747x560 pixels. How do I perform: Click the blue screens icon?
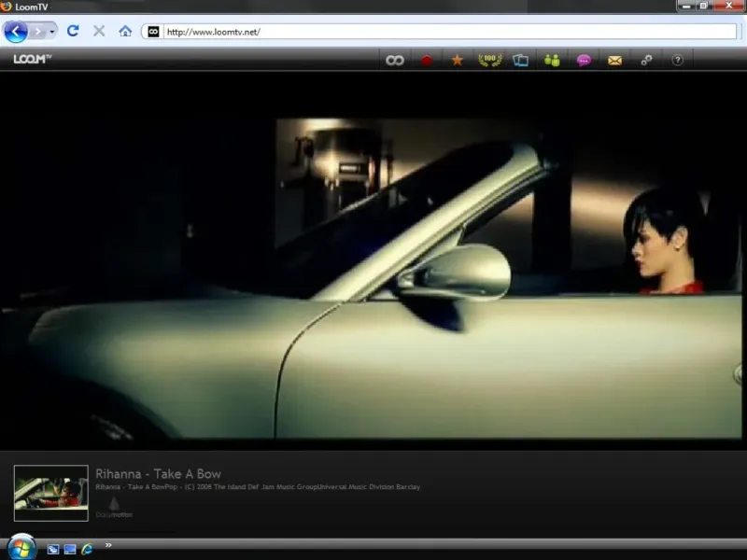tap(520, 60)
